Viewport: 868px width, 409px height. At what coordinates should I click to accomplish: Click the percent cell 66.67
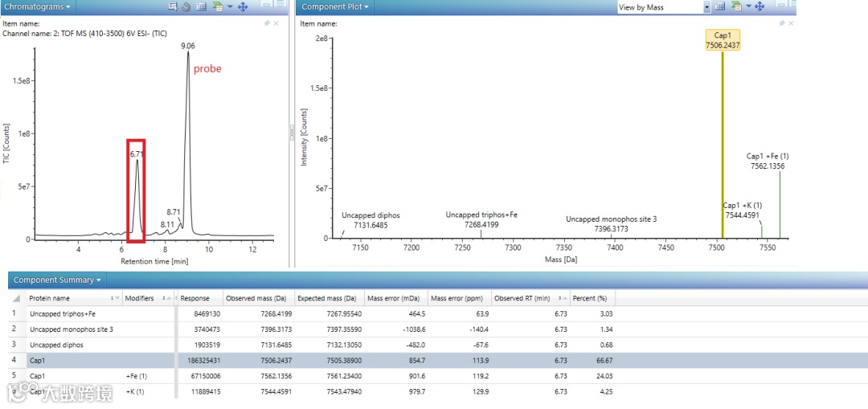point(604,360)
